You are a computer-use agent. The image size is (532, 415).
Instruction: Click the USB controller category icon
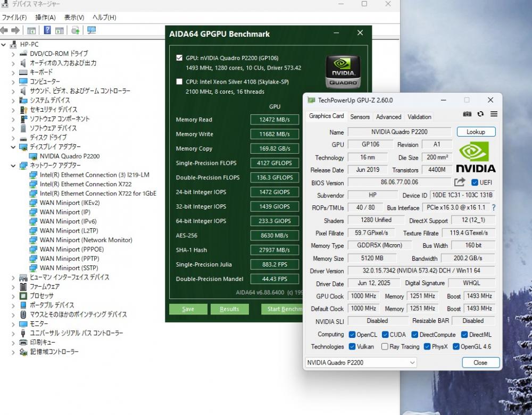tap(23, 333)
